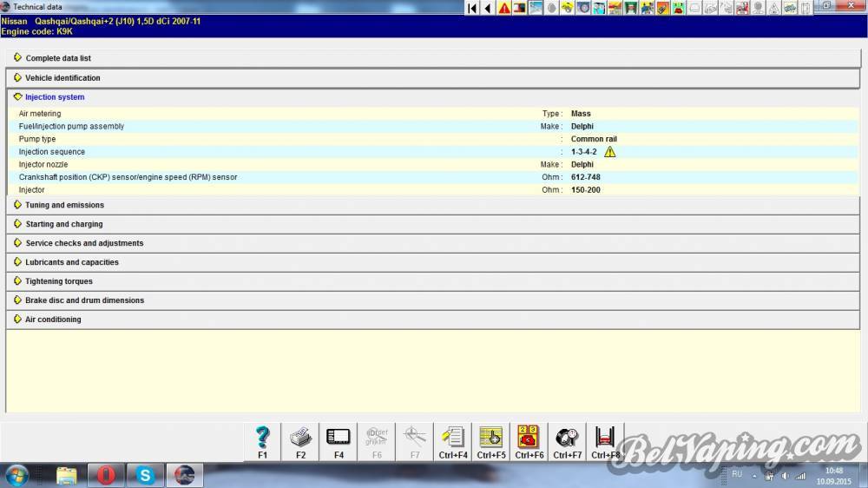Expand the Vehicle identification section
This screenshot has height=488, width=868.
coord(433,78)
